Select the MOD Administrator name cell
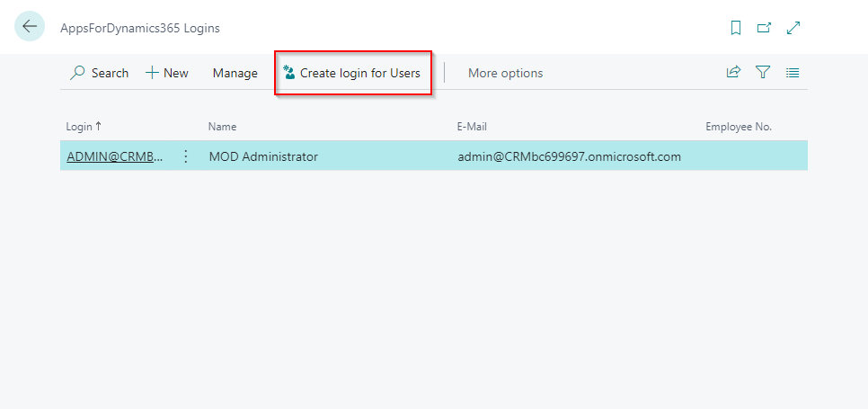 (x=263, y=156)
